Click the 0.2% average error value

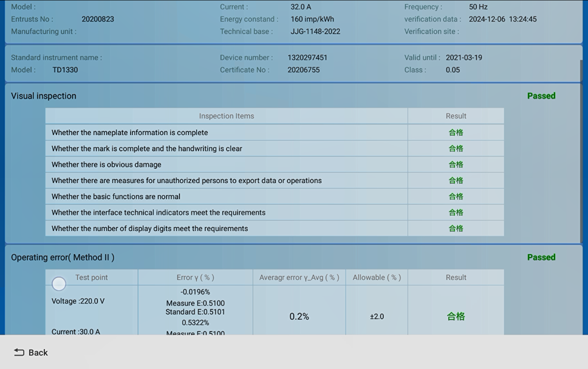[x=299, y=317]
